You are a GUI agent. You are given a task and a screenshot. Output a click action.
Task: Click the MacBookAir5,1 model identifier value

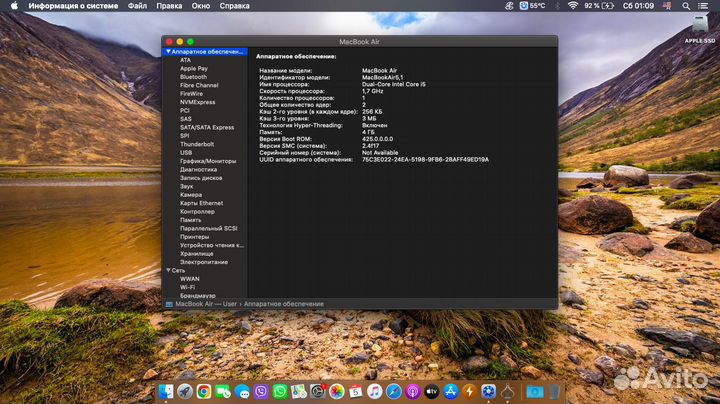pos(382,78)
